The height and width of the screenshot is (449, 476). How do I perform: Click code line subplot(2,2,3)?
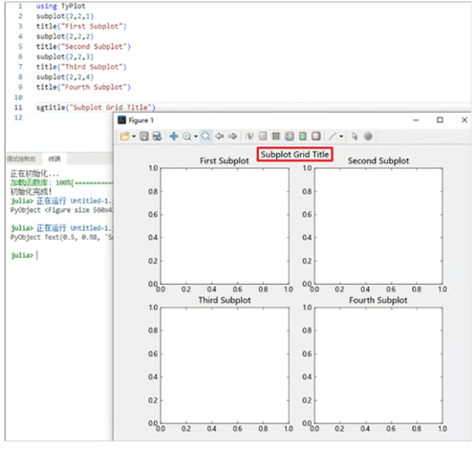(x=65, y=56)
